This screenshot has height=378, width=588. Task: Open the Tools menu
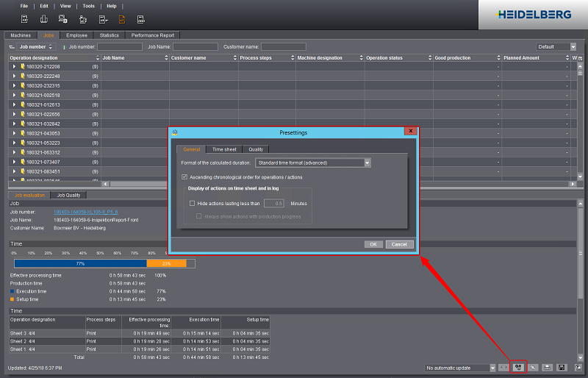(x=88, y=6)
